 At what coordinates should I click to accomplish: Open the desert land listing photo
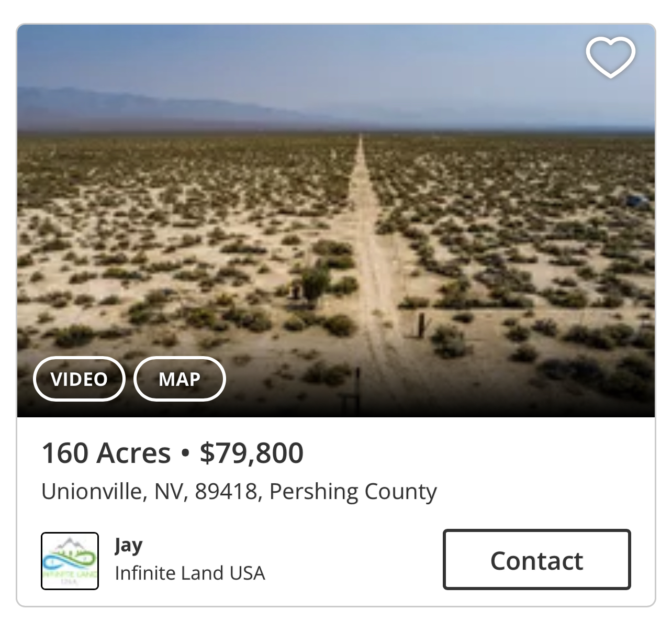(335, 220)
